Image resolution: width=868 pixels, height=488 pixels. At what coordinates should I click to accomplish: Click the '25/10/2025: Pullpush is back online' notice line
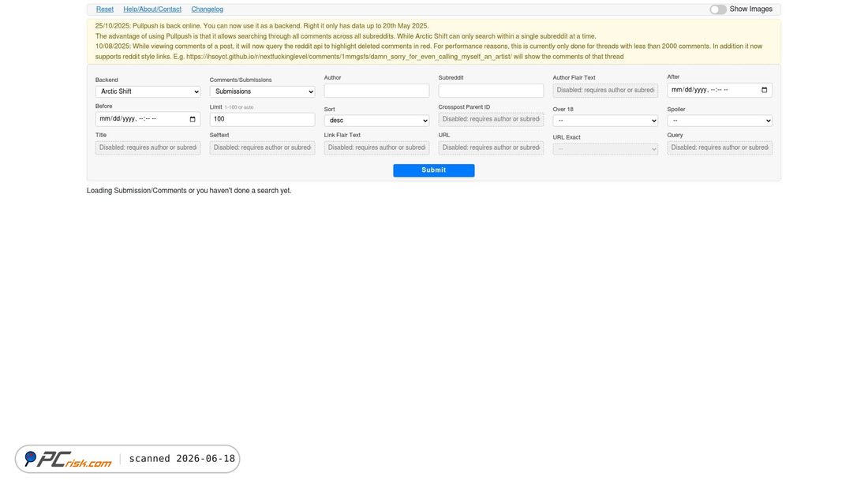pyautogui.click(x=262, y=26)
